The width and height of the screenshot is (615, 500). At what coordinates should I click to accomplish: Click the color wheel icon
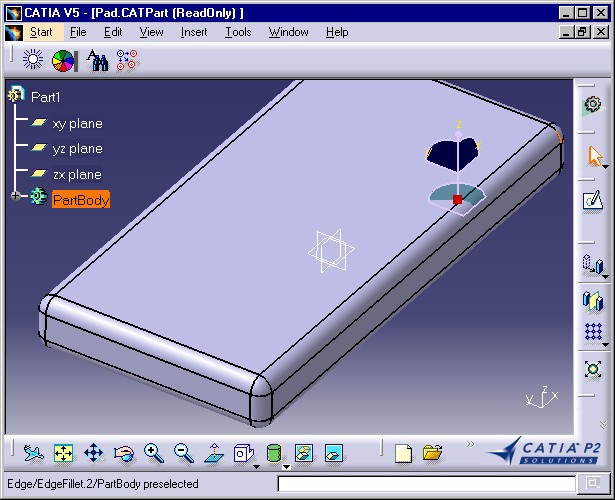coord(63,61)
